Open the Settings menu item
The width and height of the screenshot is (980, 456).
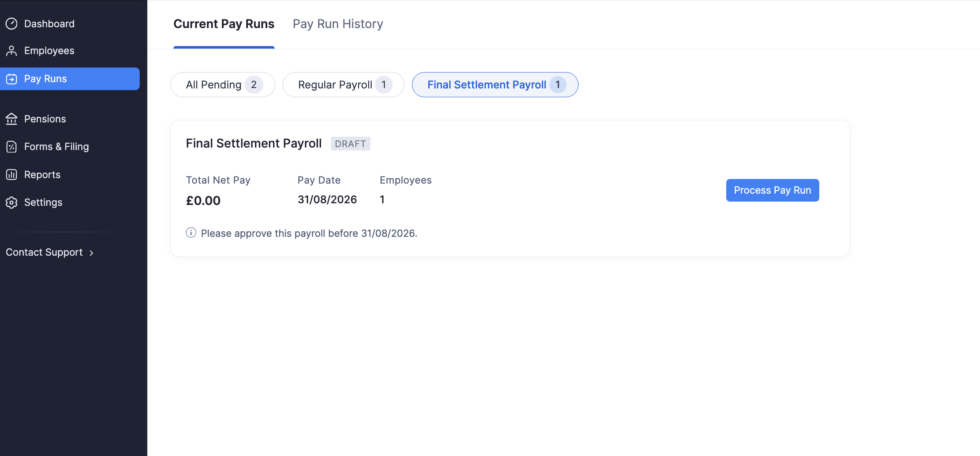43,202
